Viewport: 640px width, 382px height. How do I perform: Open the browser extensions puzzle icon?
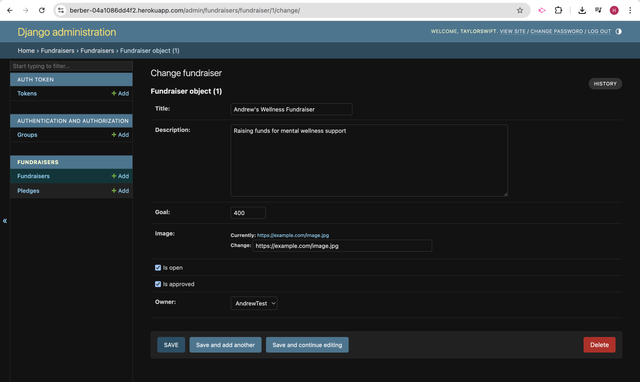[558, 10]
